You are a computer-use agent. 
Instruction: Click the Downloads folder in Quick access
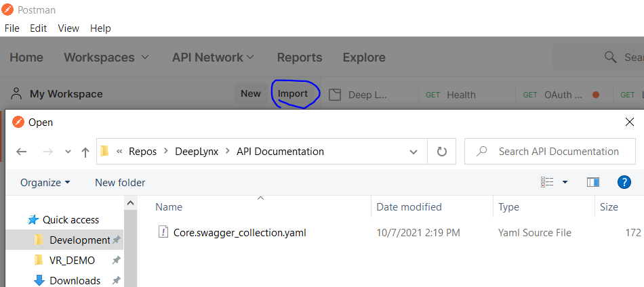coord(75,280)
